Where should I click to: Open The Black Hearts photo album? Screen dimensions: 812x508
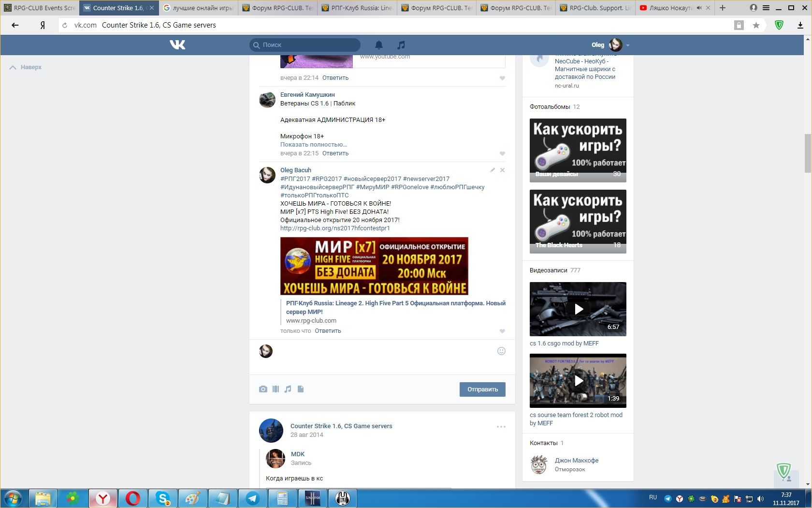578,222
